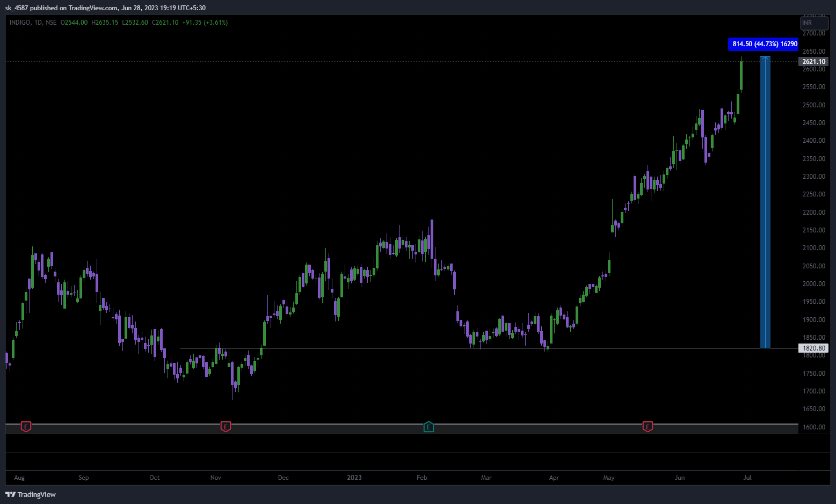This screenshot has width=836, height=504.
Task: Click the NSE exchange label in legend
Action: click(51, 23)
